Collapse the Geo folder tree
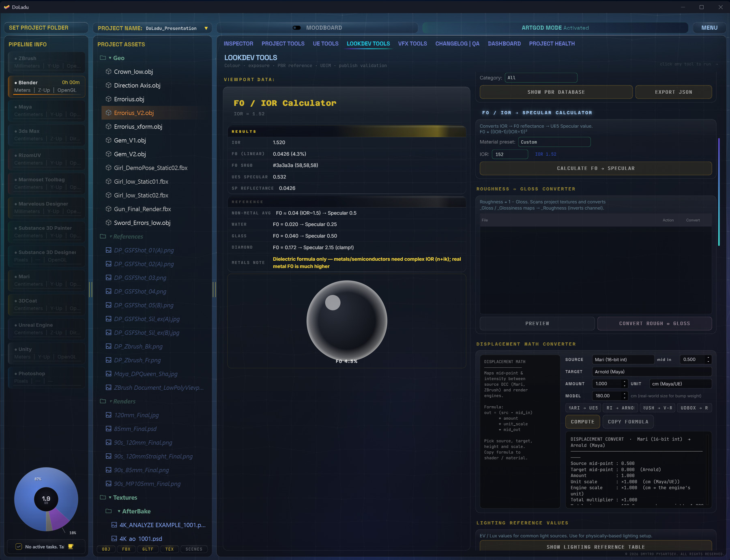 tap(110, 58)
